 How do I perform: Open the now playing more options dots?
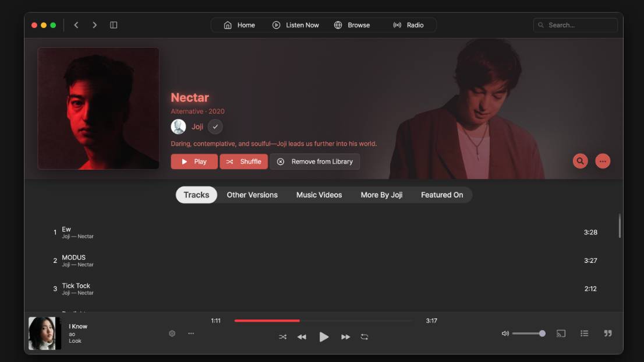click(191, 333)
